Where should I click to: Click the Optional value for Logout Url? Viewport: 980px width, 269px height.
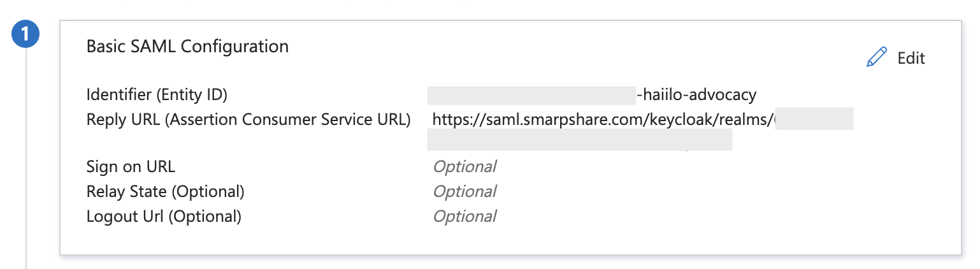(x=465, y=216)
